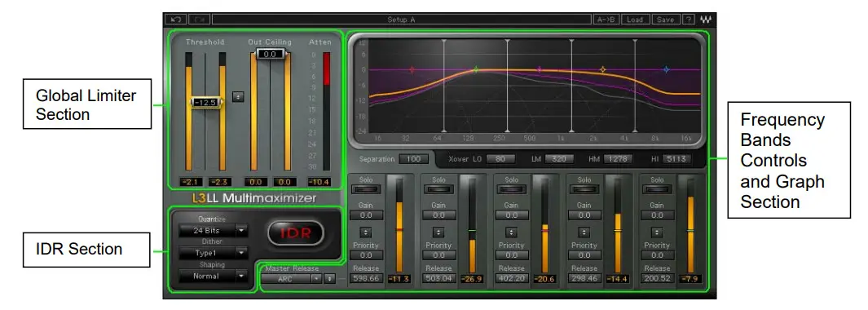Screen dimensions: 868x310
Task: Click the Xover LO field showing 80
Action: click(x=501, y=159)
